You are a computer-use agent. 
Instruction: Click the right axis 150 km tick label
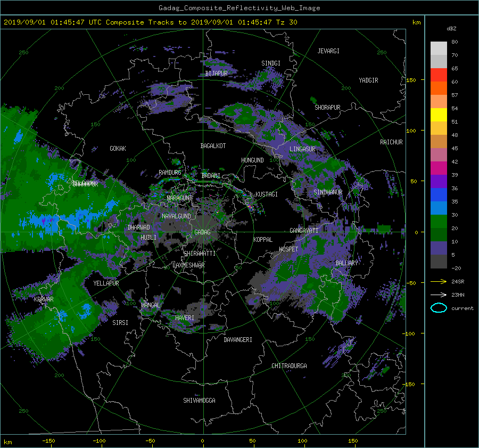(411, 80)
